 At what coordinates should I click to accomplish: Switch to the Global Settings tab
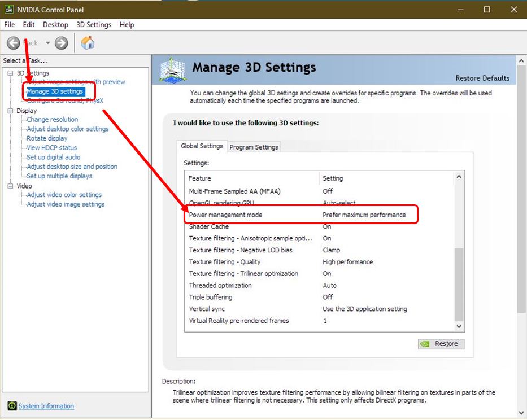click(x=202, y=146)
